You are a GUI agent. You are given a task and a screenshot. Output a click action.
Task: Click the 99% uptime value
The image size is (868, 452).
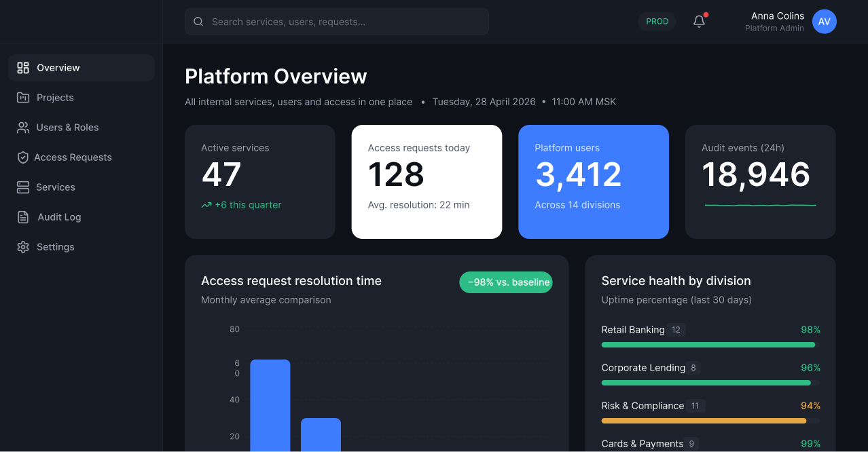pyautogui.click(x=810, y=444)
